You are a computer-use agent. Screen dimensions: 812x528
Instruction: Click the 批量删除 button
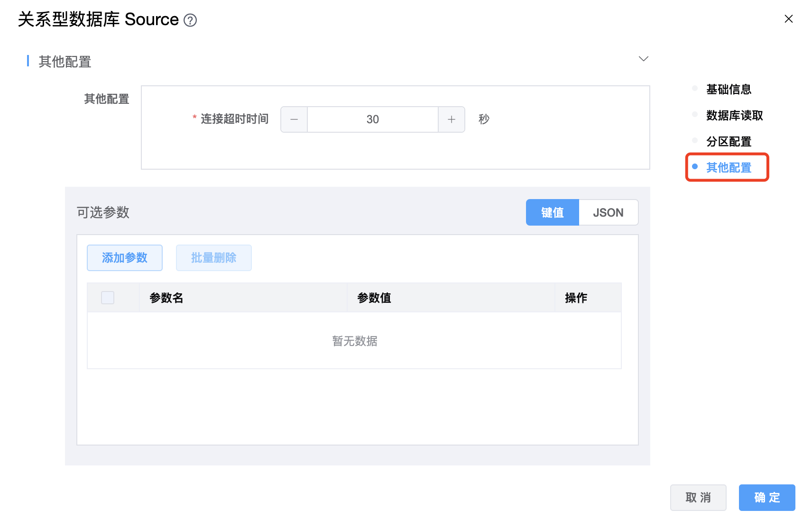point(213,258)
